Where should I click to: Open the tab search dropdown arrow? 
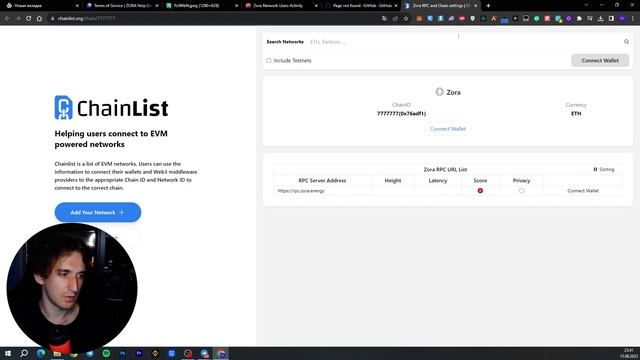pyautogui.click(x=586, y=5)
